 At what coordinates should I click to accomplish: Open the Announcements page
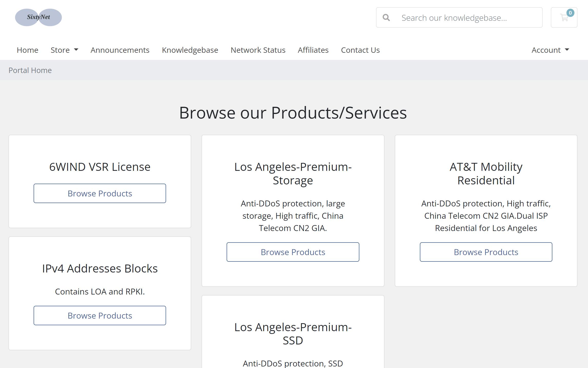(x=120, y=50)
